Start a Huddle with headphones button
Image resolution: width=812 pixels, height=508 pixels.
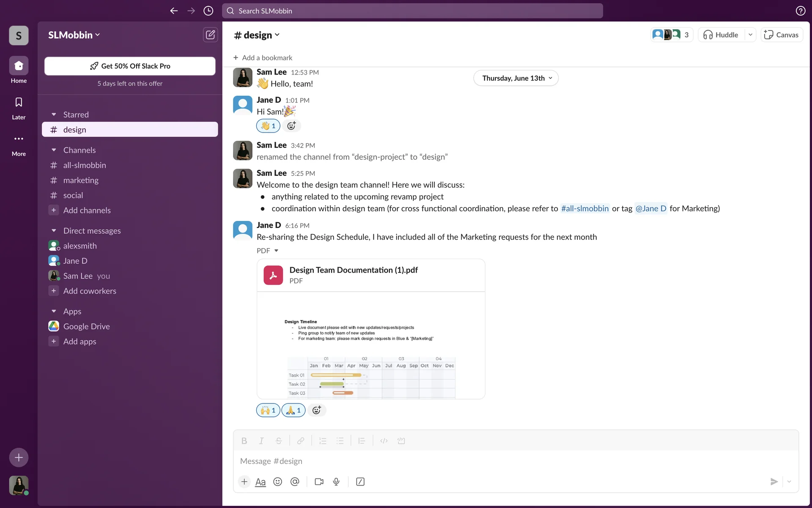[721, 35]
